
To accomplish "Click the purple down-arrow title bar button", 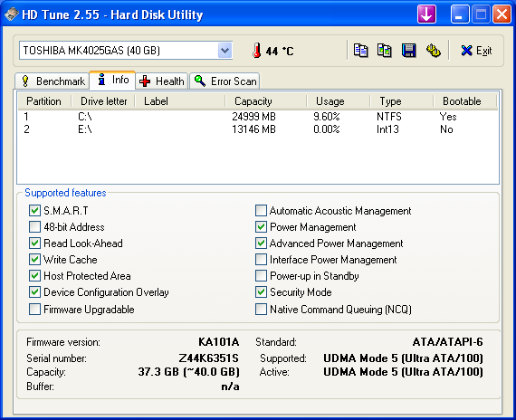I will [x=426, y=14].
